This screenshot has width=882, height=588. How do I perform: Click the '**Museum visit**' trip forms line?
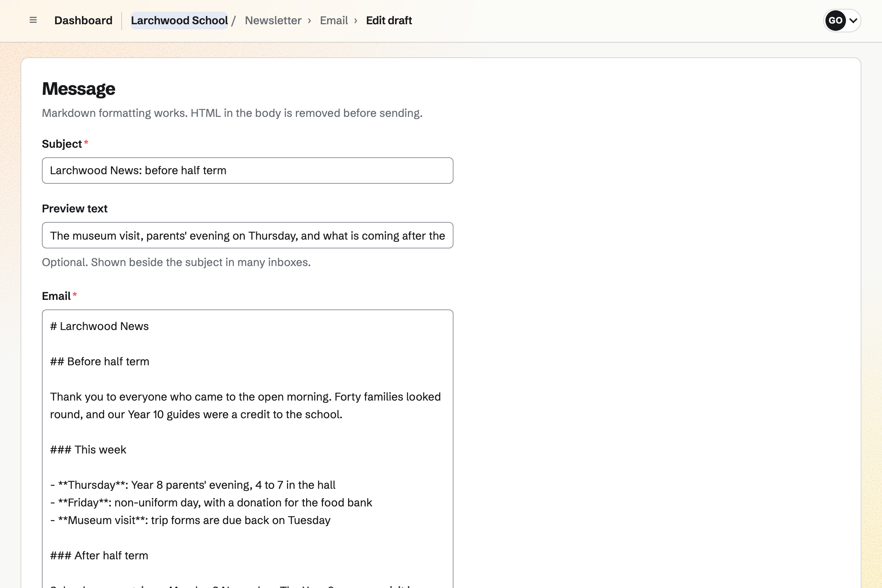pos(190,520)
